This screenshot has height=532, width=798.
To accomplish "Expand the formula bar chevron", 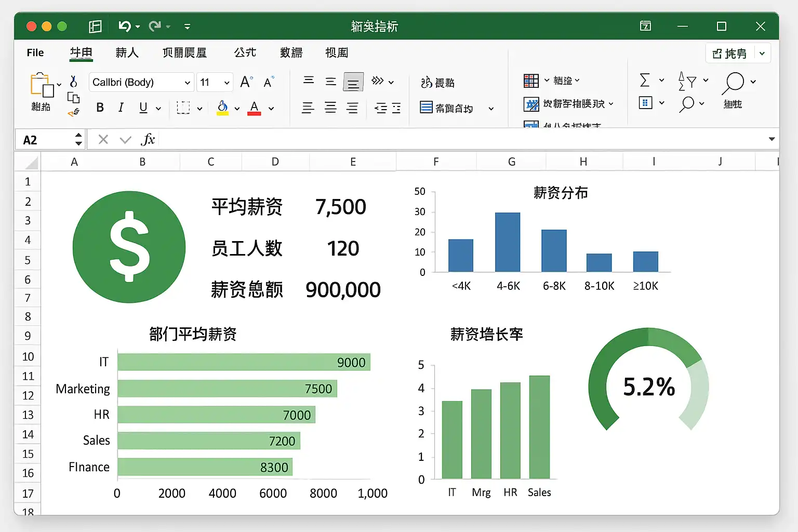I will point(772,139).
